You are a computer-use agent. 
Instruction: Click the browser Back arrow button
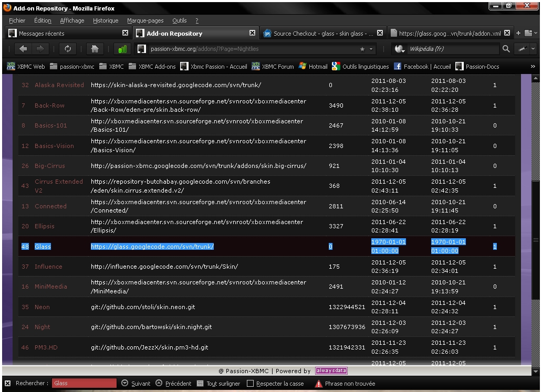point(23,49)
